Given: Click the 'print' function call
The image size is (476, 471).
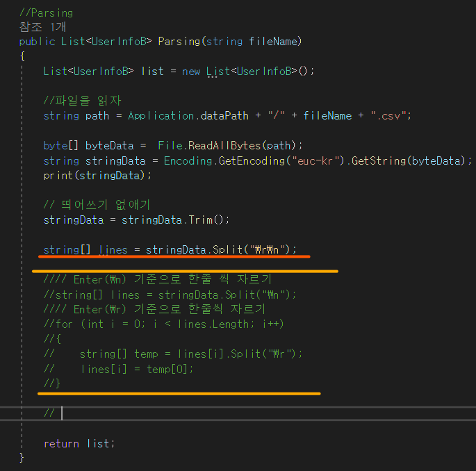Looking at the screenshot, I should [58, 176].
